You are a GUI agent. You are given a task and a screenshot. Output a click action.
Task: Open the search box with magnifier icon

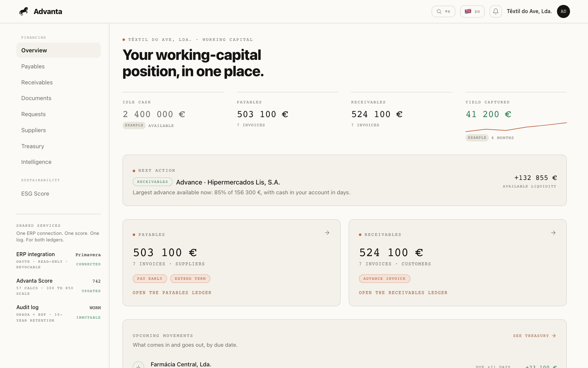point(443,11)
